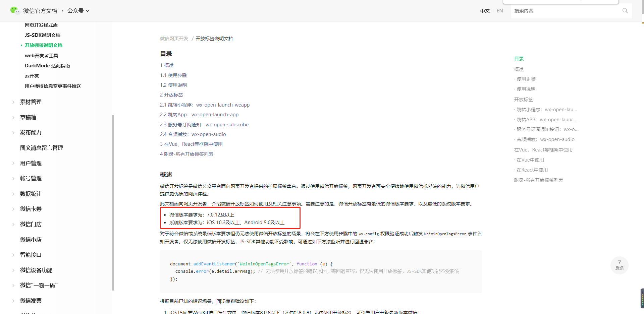Jump to 开放标签 in right outline
This screenshot has height=314, width=644.
524,100
